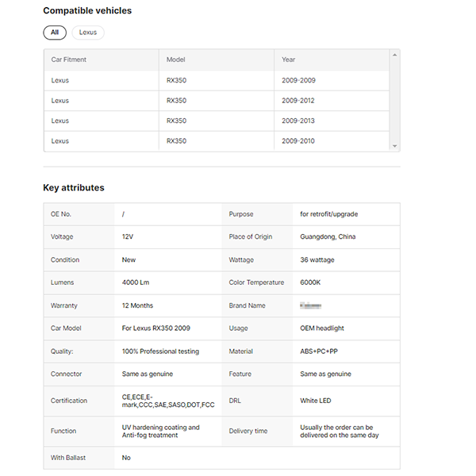Image resolution: width=476 pixels, height=476 pixels.
Task: Select the All vehicles filter pill
Action: [x=55, y=33]
